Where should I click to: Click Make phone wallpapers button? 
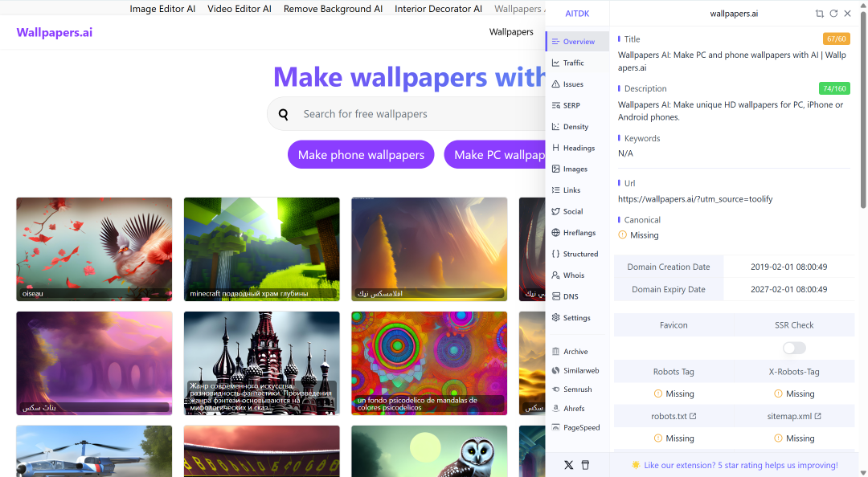[x=361, y=155]
